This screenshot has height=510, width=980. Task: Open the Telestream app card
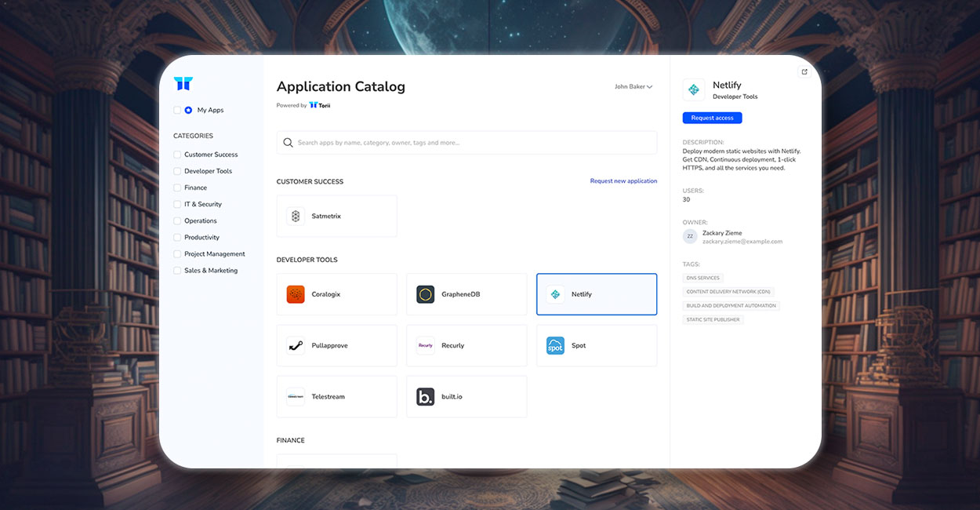[337, 396]
